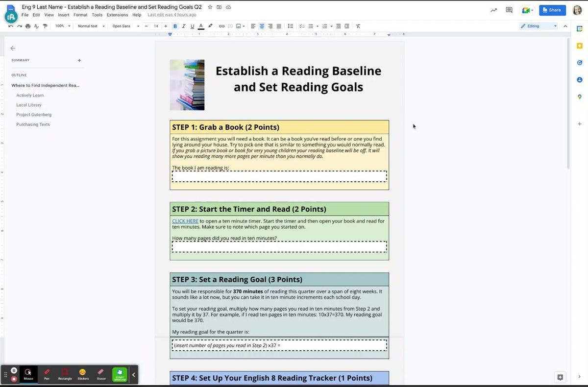Click the Share button
This screenshot has width=588, height=387.
pos(552,10)
